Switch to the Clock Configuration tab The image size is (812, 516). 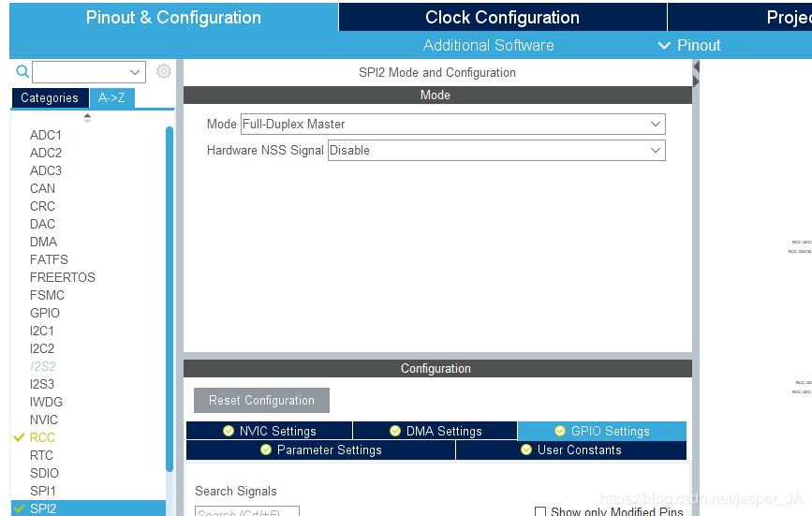tap(502, 18)
